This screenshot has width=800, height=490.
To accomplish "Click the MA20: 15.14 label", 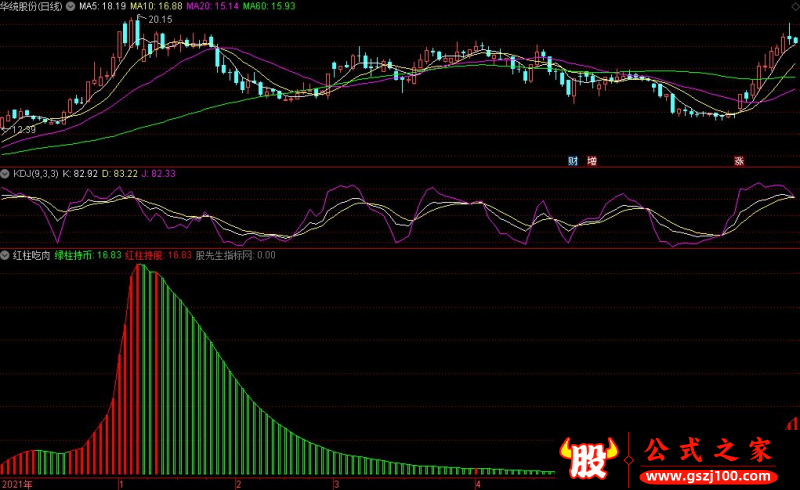I will pyautogui.click(x=212, y=7).
